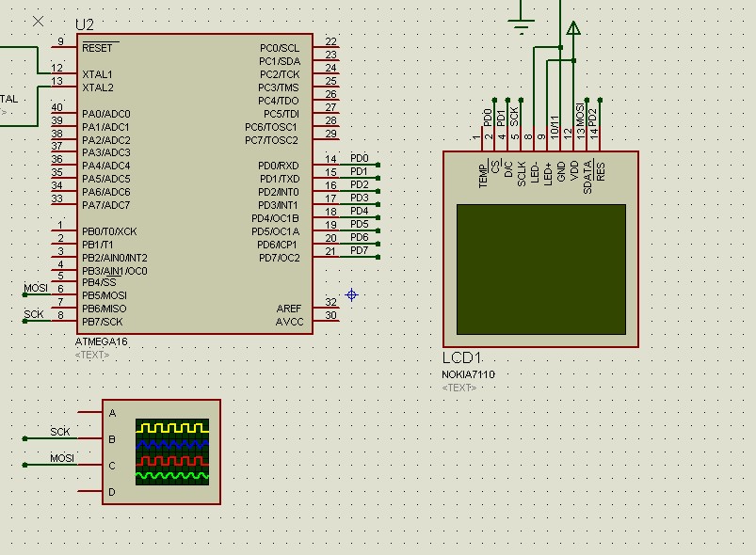
Task: Click the <TEXT> placeholder under NOKIA7110
Action: [x=459, y=388]
